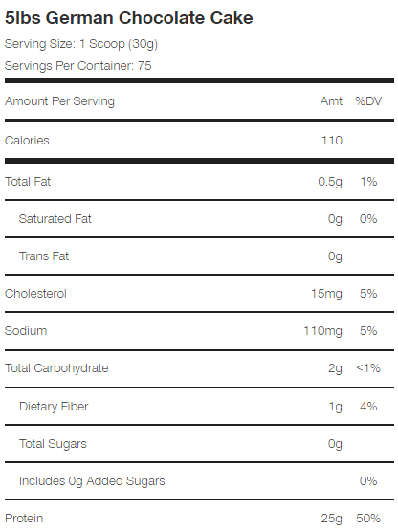Click the Protein 50% daily value

coord(368,518)
